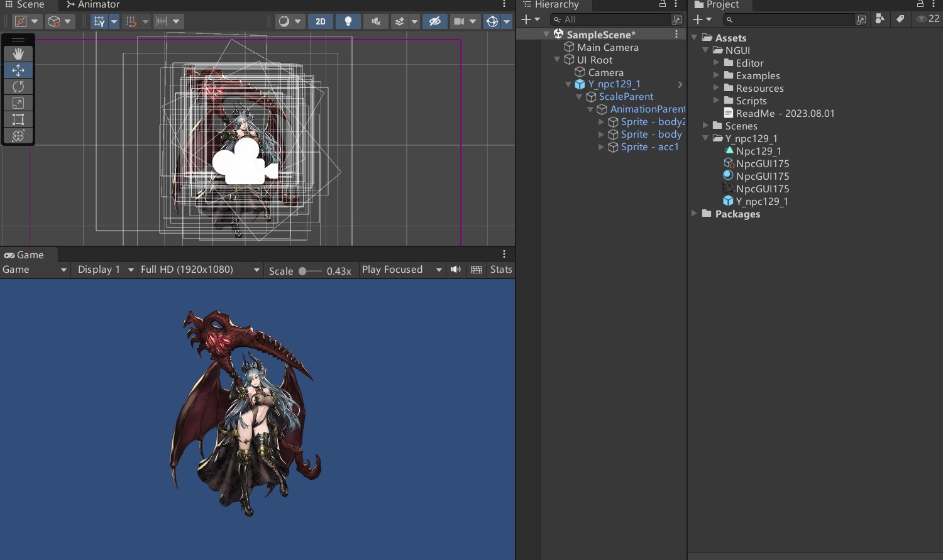Select the Rect transform tool
Screen dimensions: 943x560
(x=18, y=119)
